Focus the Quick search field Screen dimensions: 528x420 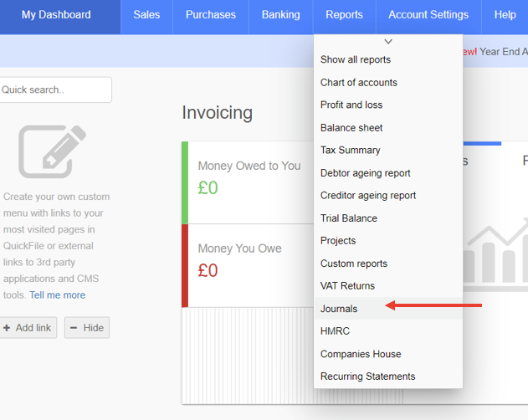55,90
